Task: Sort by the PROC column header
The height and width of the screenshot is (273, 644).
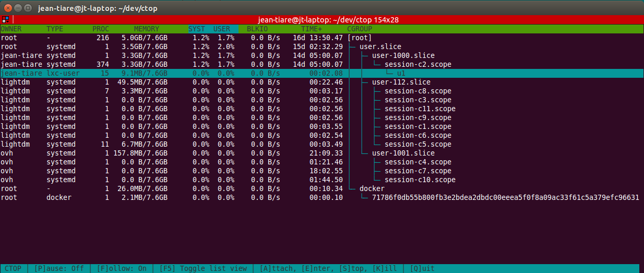Action: click(101, 29)
